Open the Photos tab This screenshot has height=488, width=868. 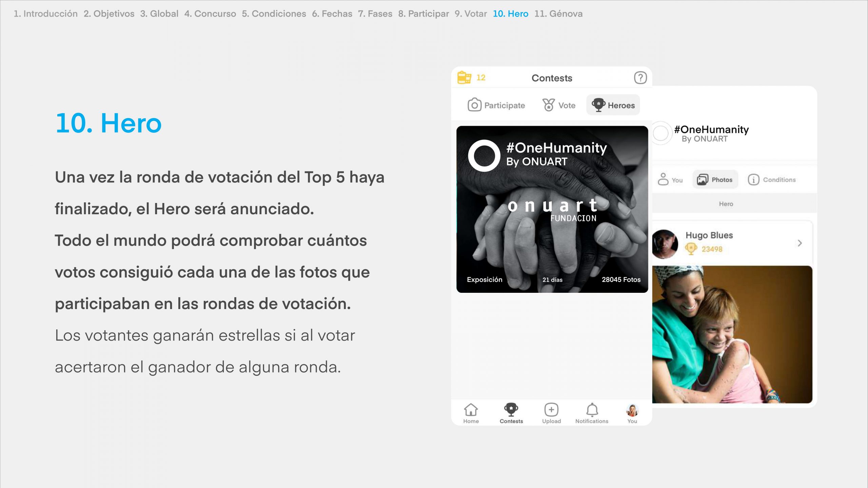pos(715,180)
